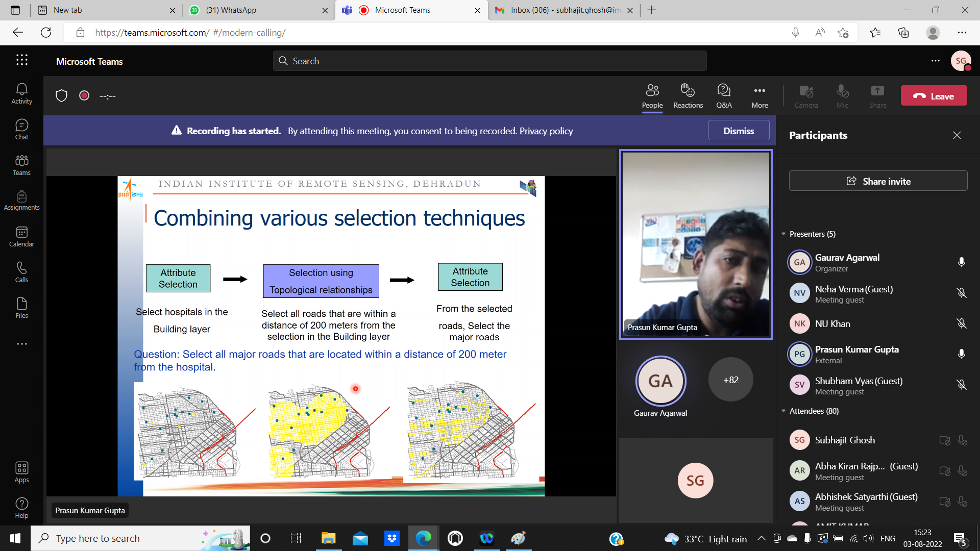980x551 pixels.
Task: Click the Share invite button
Action: point(878,181)
